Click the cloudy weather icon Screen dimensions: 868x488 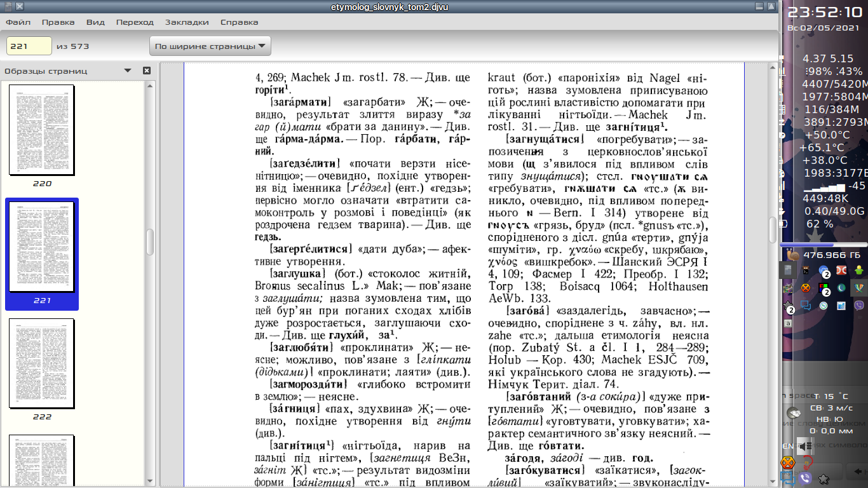[x=795, y=412]
